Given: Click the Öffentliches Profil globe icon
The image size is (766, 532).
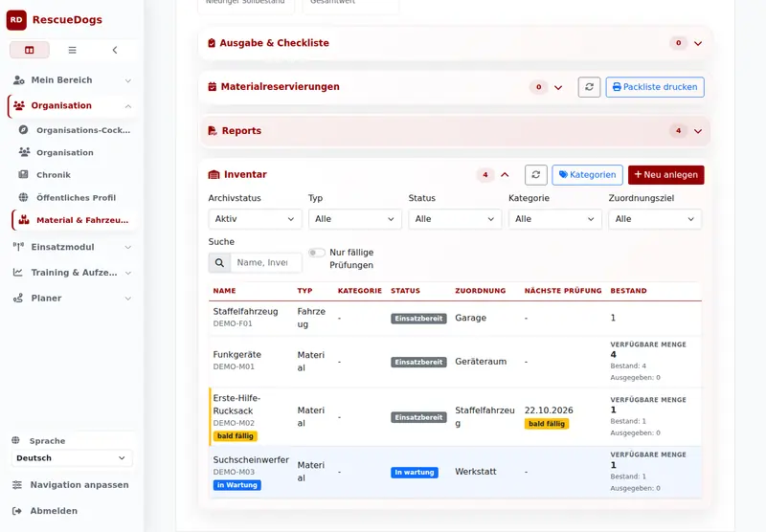Looking at the screenshot, I should point(23,197).
